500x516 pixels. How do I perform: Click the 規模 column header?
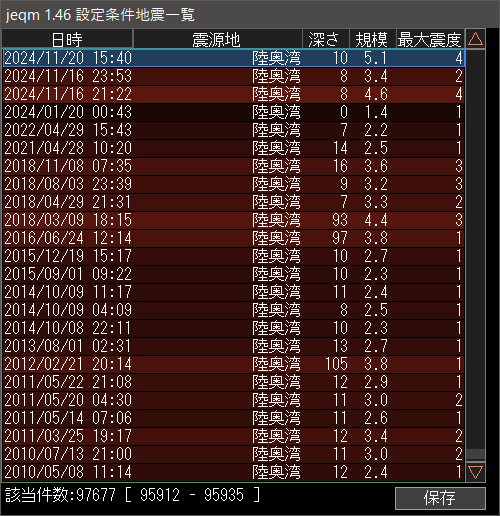(372, 39)
